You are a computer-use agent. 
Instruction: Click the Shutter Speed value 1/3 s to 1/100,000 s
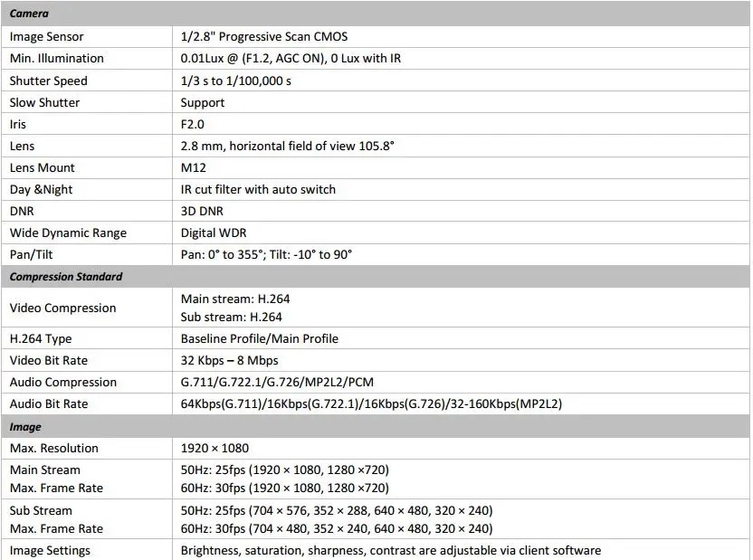coord(236,81)
